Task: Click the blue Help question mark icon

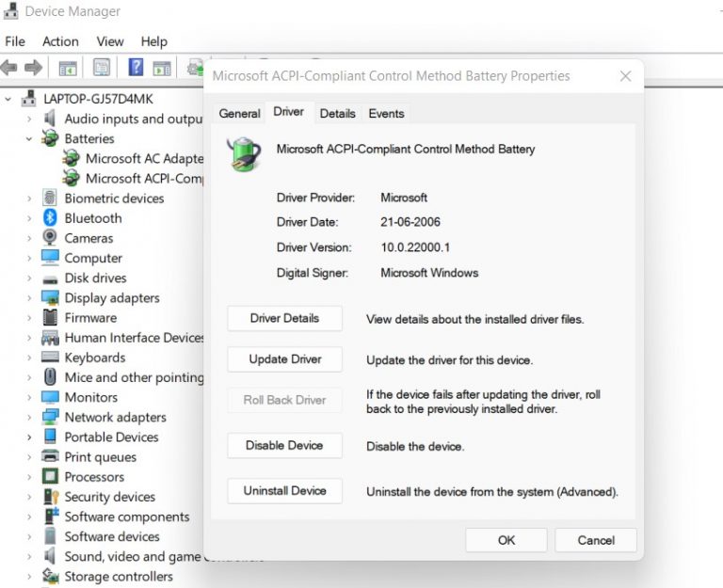Action: click(136, 68)
